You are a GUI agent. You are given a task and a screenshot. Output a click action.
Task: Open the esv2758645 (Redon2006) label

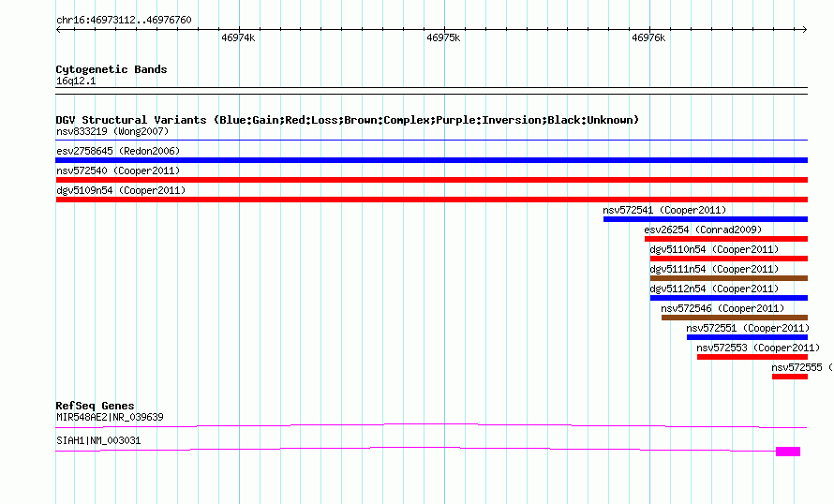pos(118,151)
